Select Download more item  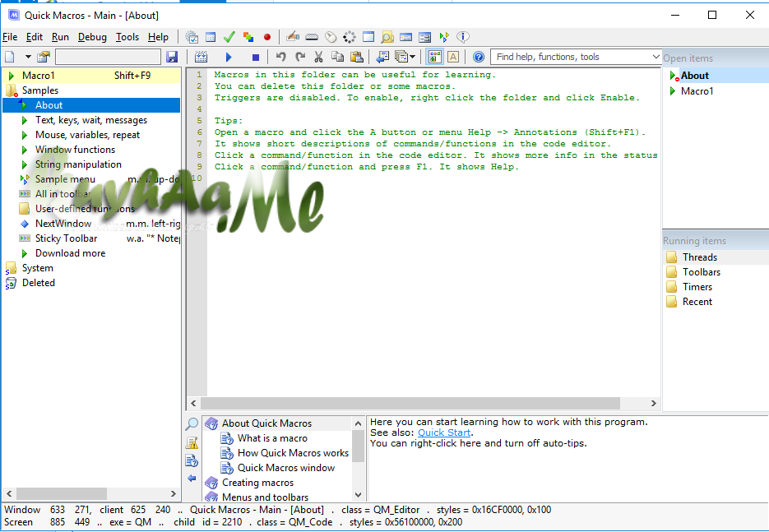[x=70, y=253]
